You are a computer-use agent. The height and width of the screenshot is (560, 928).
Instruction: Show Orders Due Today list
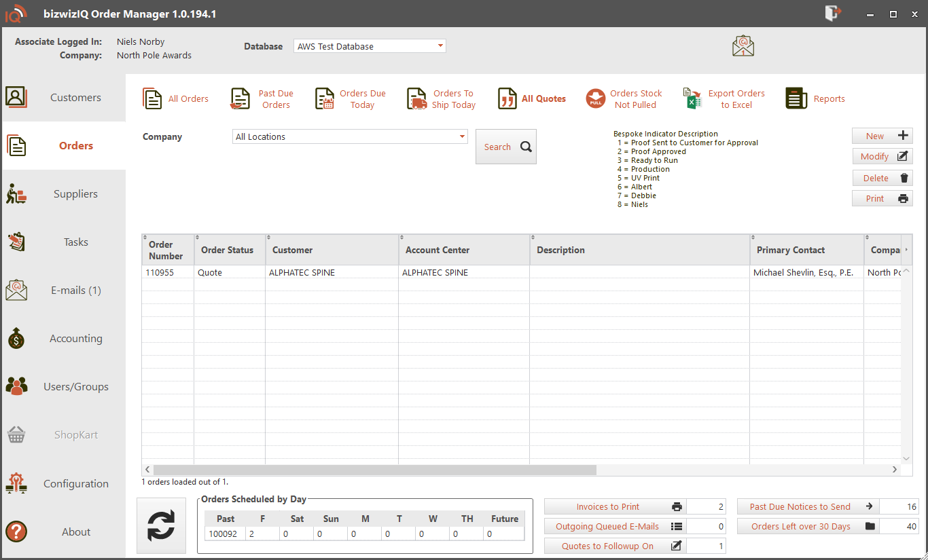coord(351,99)
